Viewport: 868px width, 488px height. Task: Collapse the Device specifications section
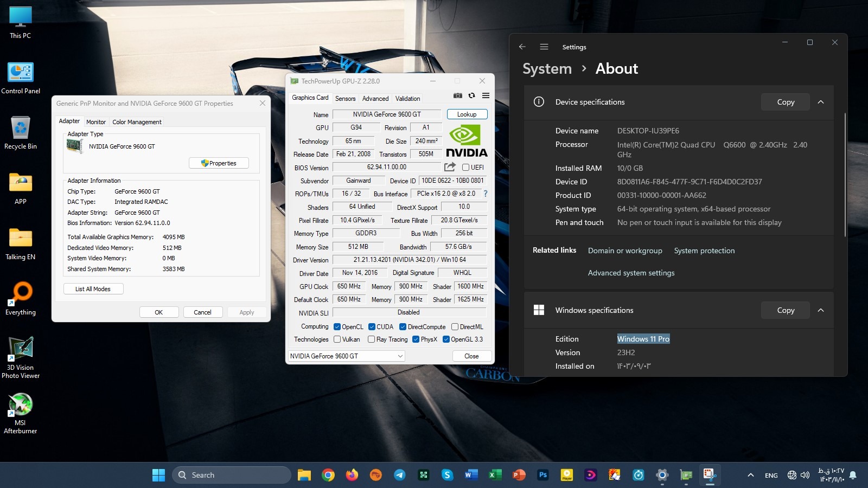(821, 102)
